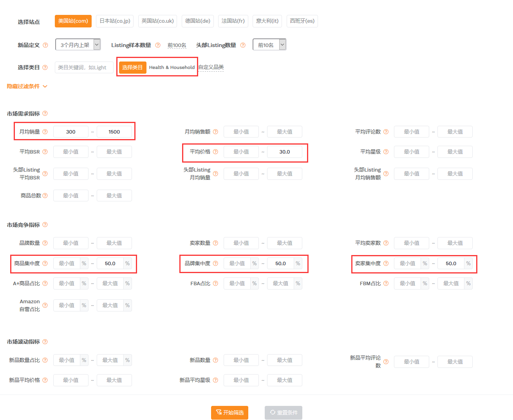Click the 平均价格 minimum field
Screen dimensions: 513x420
[x=241, y=152]
